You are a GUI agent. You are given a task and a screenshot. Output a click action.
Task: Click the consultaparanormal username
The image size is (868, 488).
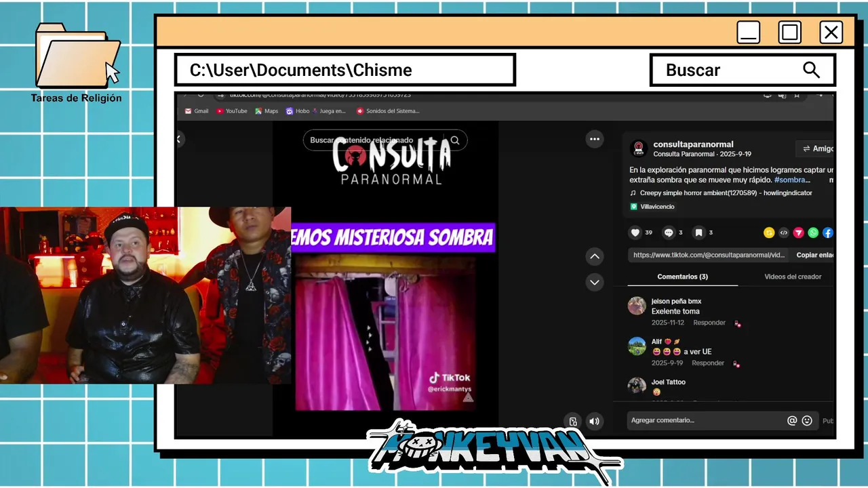pyautogui.click(x=693, y=144)
